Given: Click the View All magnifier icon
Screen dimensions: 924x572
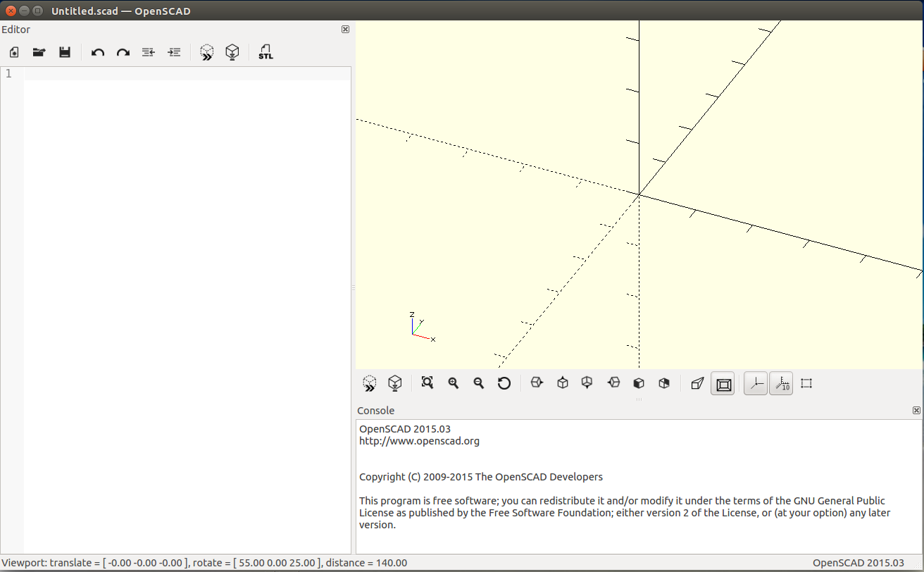Looking at the screenshot, I should (x=427, y=383).
